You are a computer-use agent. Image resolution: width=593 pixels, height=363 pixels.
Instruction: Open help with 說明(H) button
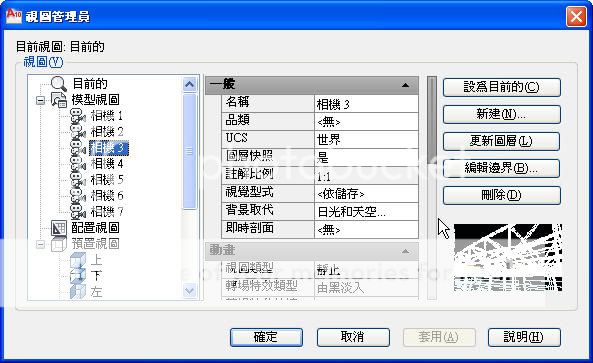coord(524,337)
